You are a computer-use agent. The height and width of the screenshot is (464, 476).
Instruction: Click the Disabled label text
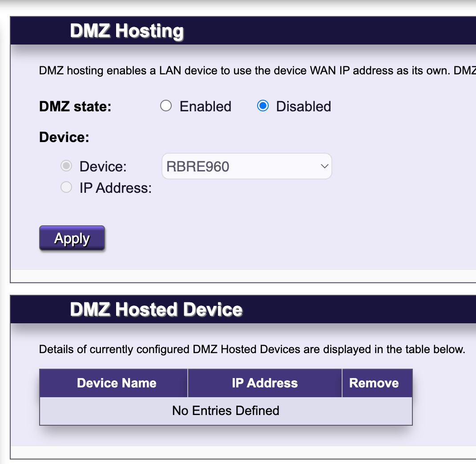point(303,106)
